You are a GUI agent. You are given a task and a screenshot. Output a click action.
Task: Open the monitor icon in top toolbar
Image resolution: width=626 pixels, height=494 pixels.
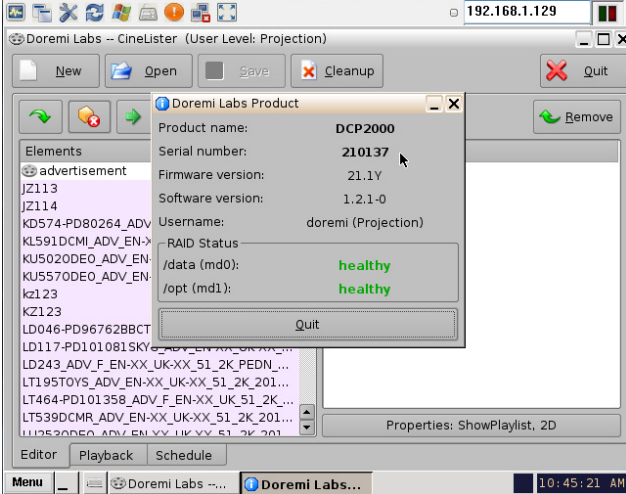pos(16,12)
